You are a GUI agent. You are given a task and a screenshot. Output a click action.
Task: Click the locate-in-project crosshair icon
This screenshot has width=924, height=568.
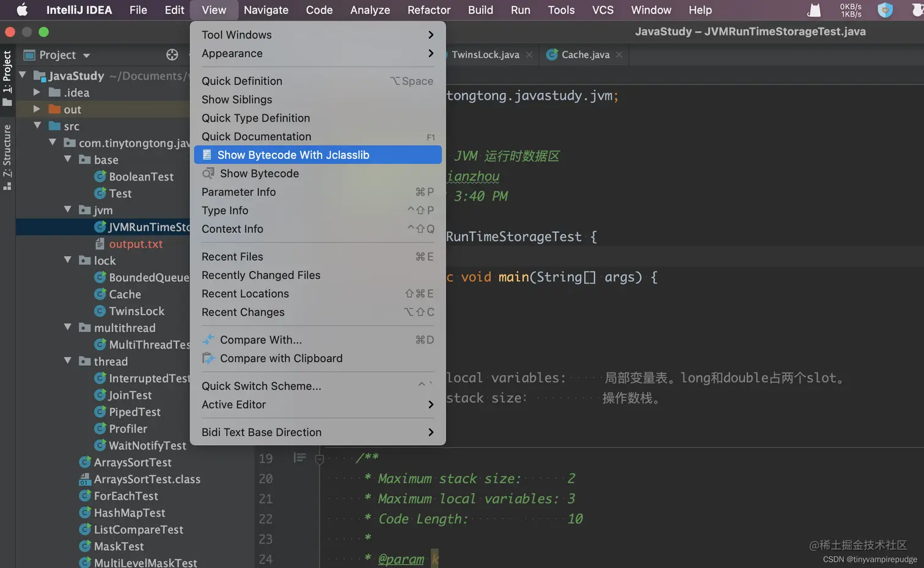click(x=172, y=55)
